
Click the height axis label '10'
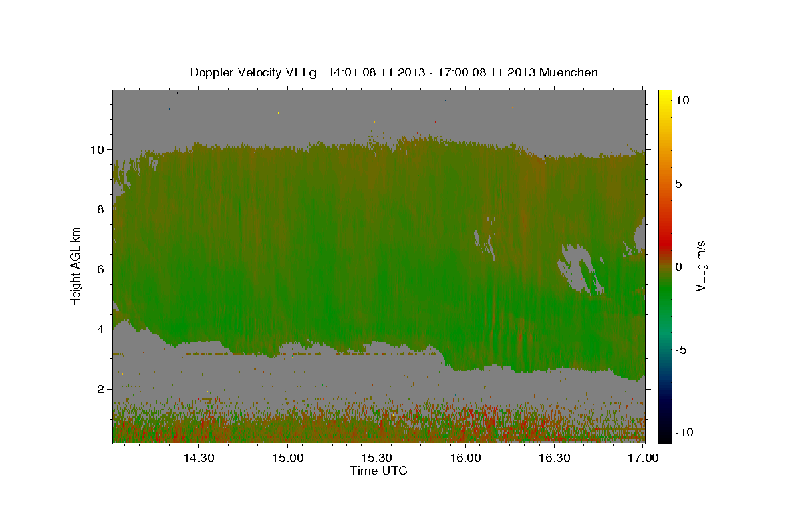[x=98, y=149]
